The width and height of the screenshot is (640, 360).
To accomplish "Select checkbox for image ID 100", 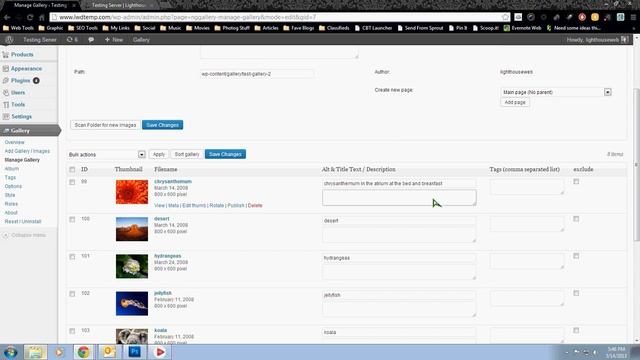I will tap(72, 220).
